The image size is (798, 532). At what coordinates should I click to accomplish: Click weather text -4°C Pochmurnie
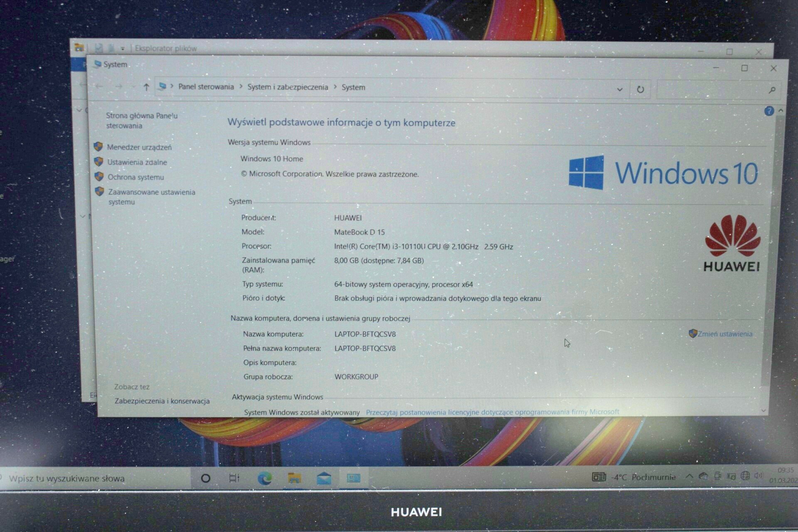point(643,477)
